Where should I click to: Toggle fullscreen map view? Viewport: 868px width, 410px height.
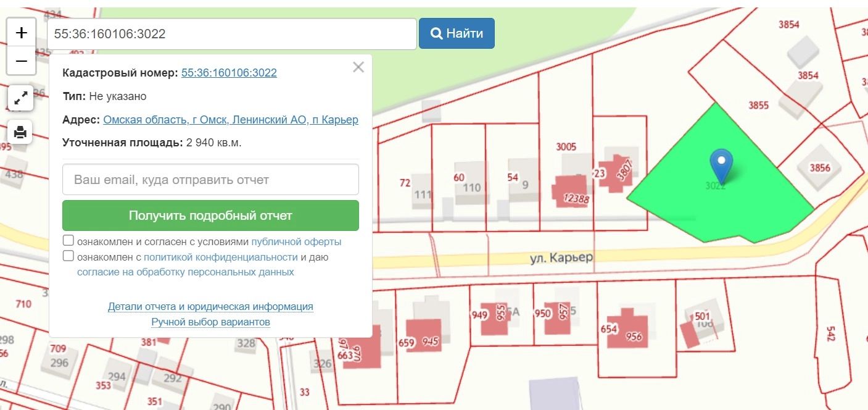(21, 98)
